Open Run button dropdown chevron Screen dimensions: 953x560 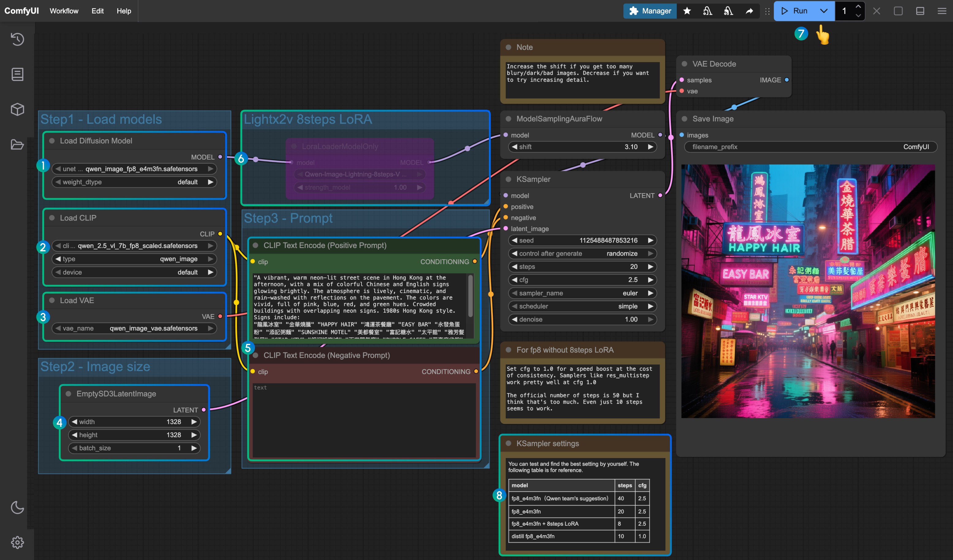823,11
